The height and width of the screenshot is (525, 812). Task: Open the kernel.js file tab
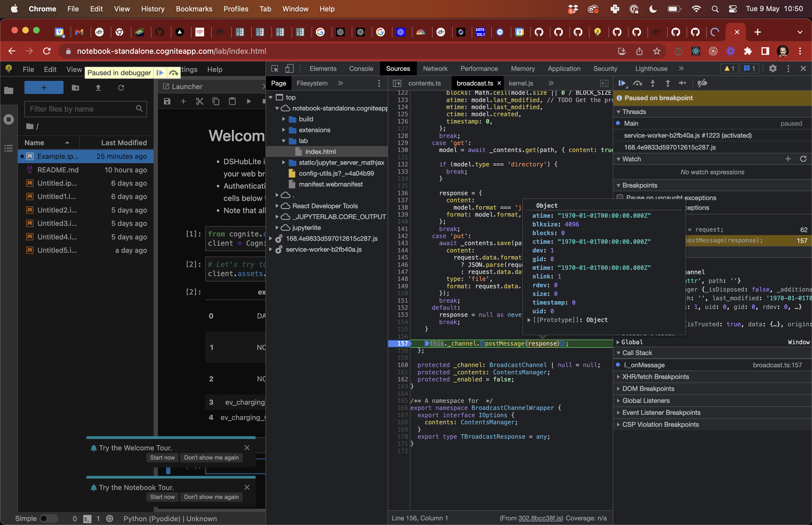(x=521, y=83)
